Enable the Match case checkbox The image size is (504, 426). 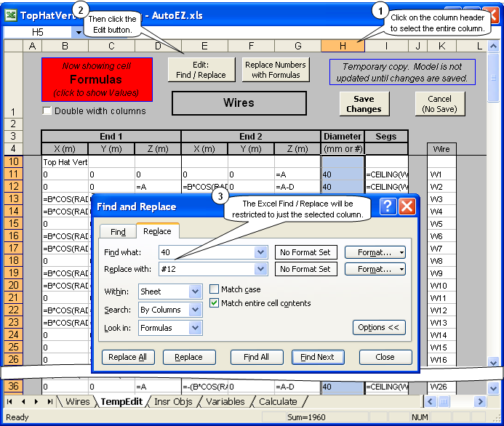tap(215, 289)
